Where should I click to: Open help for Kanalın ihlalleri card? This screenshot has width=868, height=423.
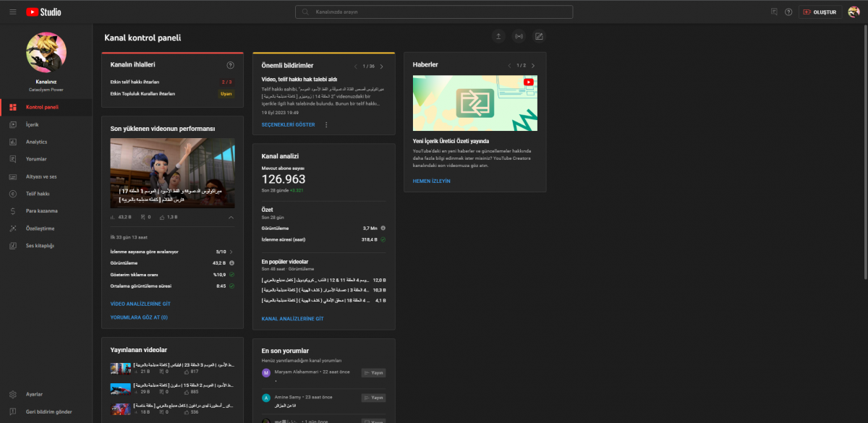pos(230,65)
